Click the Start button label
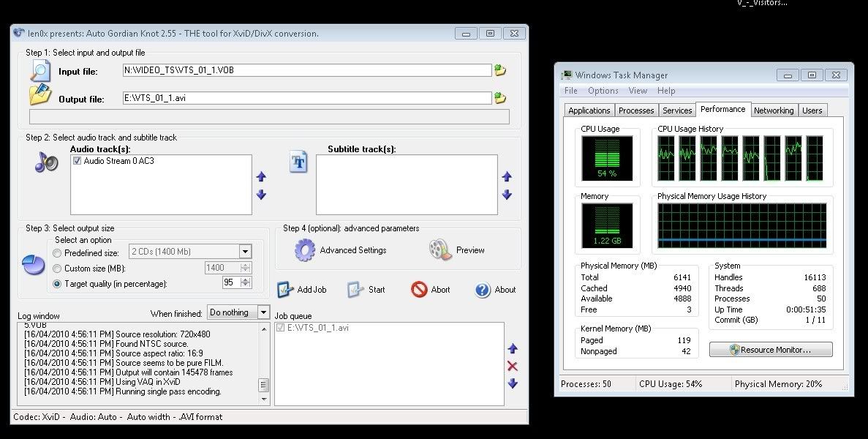Viewport: 868px width, 439px height. click(377, 290)
